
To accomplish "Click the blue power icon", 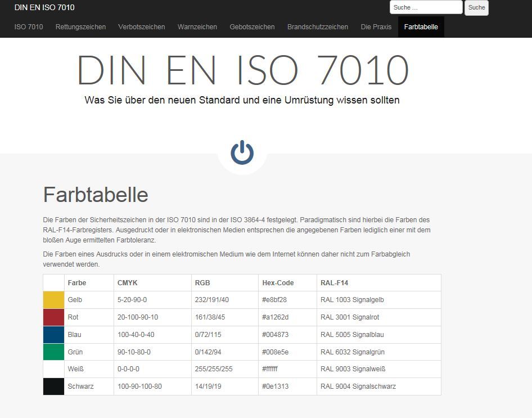I will tap(242, 152).
